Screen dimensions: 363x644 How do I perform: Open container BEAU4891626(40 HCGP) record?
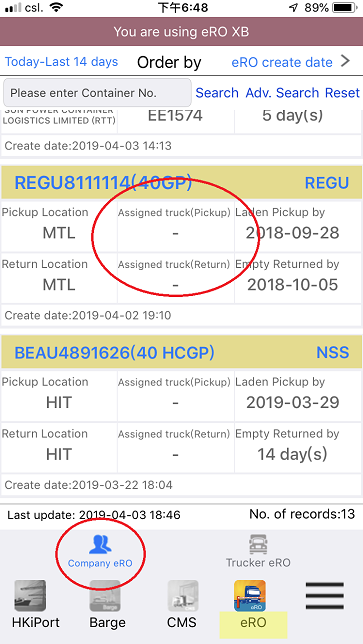tap(114, 352)
